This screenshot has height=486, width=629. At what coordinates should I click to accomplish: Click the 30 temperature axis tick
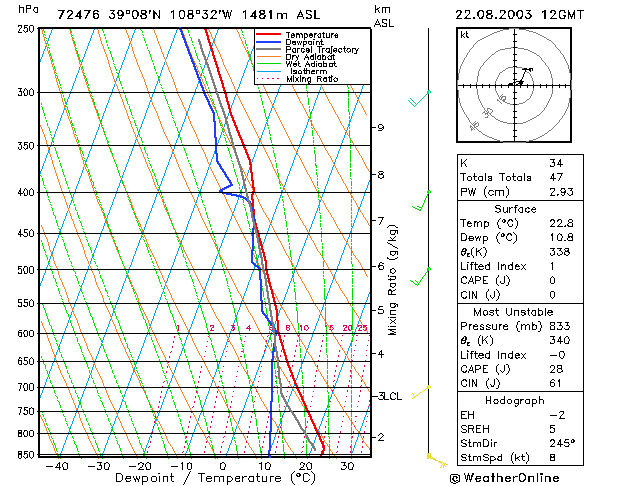click(347, 466)
